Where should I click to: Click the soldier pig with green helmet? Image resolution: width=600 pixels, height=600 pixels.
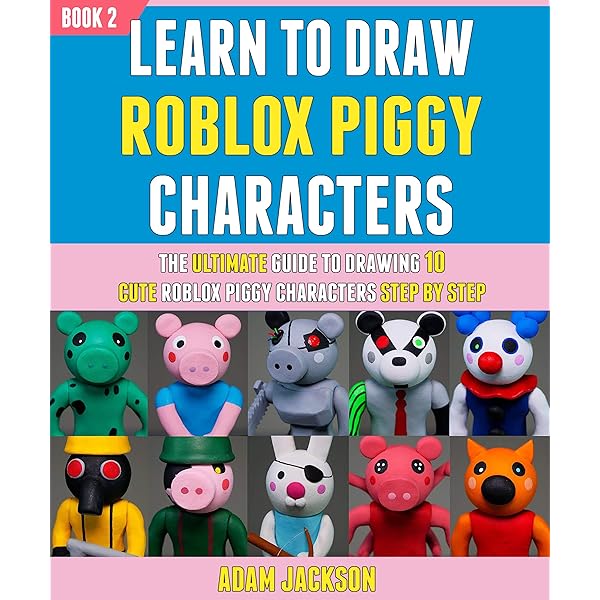tap(199, 496)
